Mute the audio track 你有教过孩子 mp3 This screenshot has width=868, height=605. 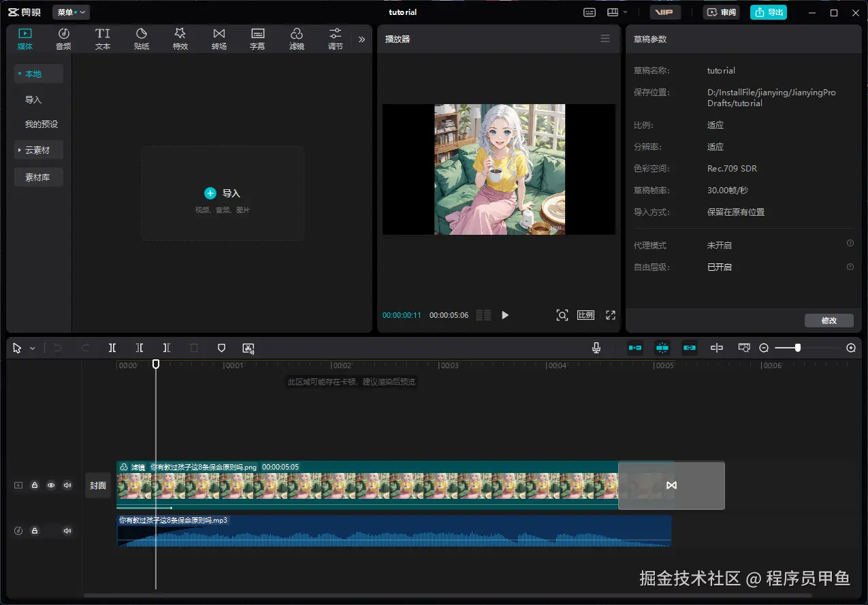pos(67,531)
